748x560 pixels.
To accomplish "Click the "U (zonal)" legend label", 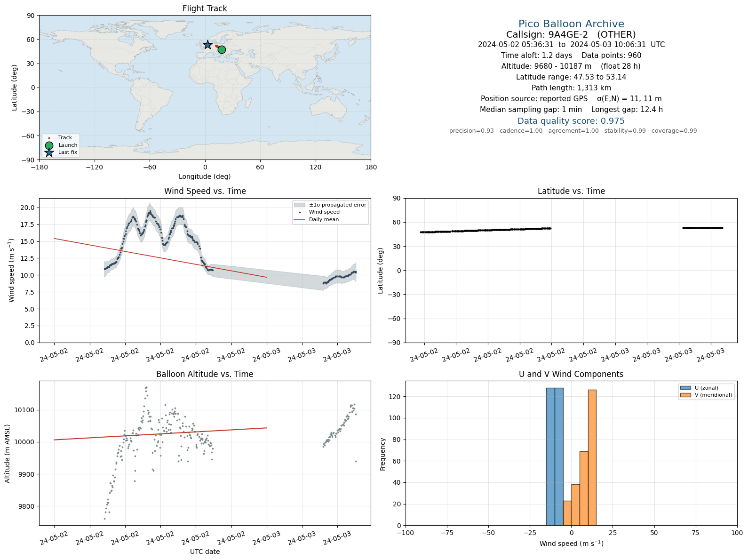I will [x=707, y=388].
